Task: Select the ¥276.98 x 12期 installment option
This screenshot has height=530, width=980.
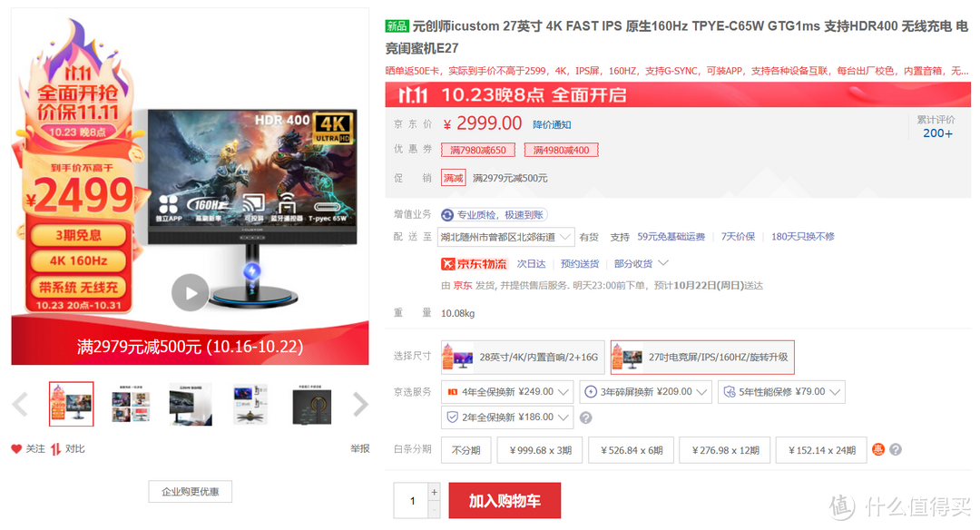Action: pos(725,450)
